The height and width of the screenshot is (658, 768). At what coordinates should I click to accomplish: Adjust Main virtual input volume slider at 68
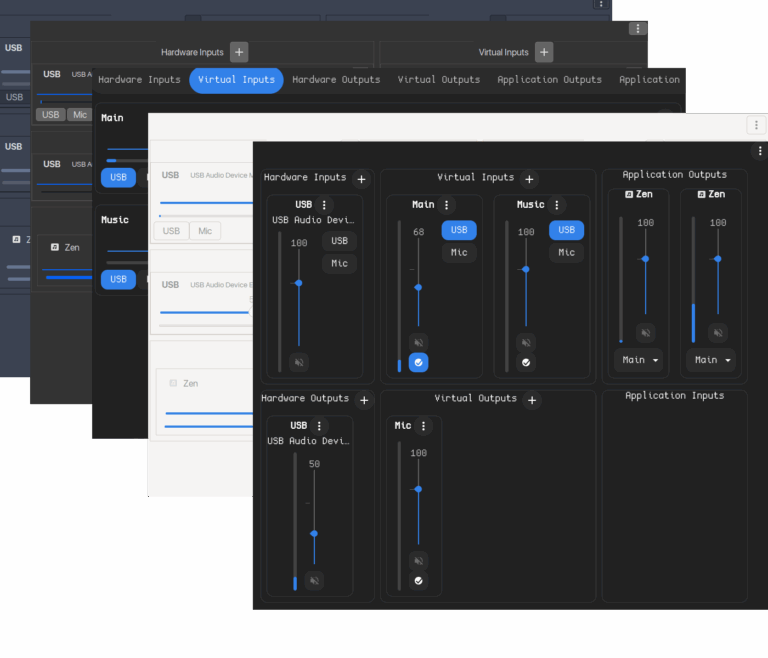pos(418,288)
